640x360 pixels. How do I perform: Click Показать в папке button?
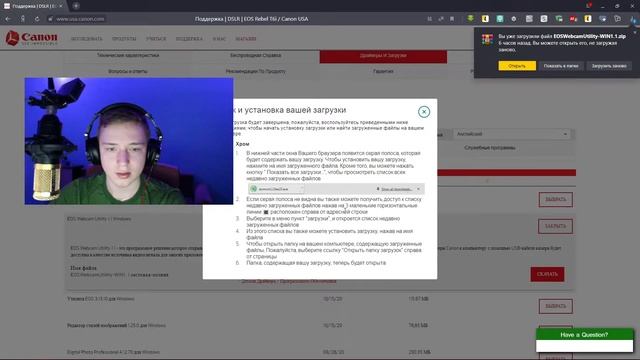(561, 66)
